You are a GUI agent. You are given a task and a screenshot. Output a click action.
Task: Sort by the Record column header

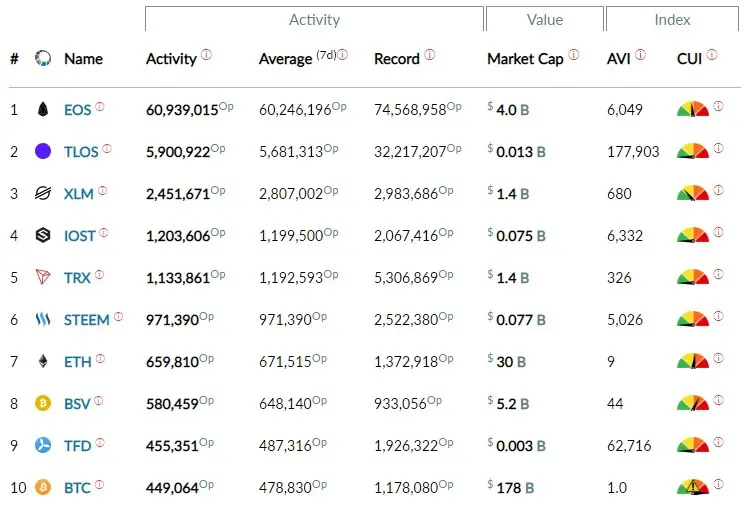point(397,59)
